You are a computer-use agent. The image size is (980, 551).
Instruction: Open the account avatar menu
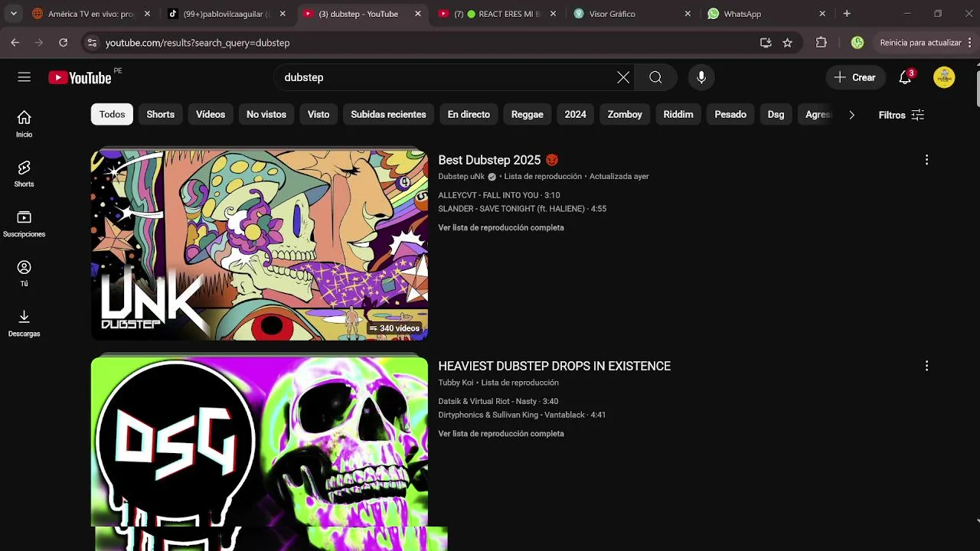(944, 77)
